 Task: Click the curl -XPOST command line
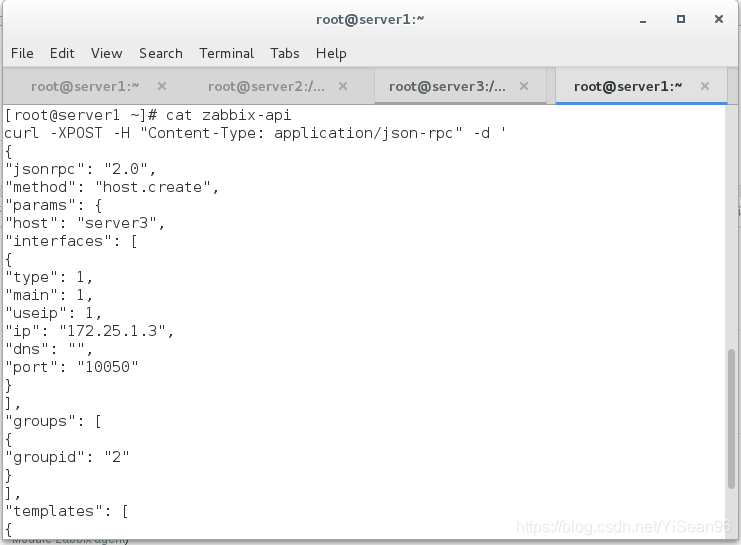(x=255, y=133)
